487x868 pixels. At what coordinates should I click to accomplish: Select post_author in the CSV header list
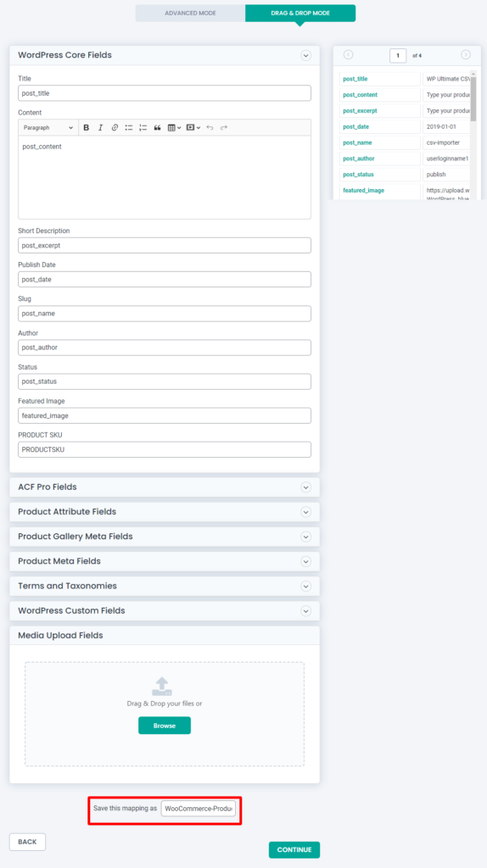pos(380,159)
